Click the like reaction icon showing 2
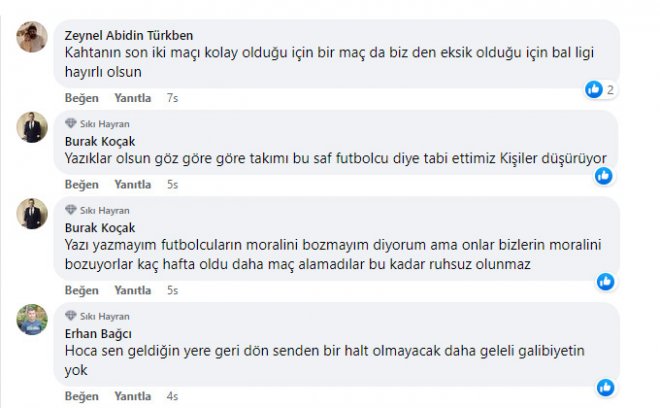Viewport: 660px width, 408px height. pos(595,90)
